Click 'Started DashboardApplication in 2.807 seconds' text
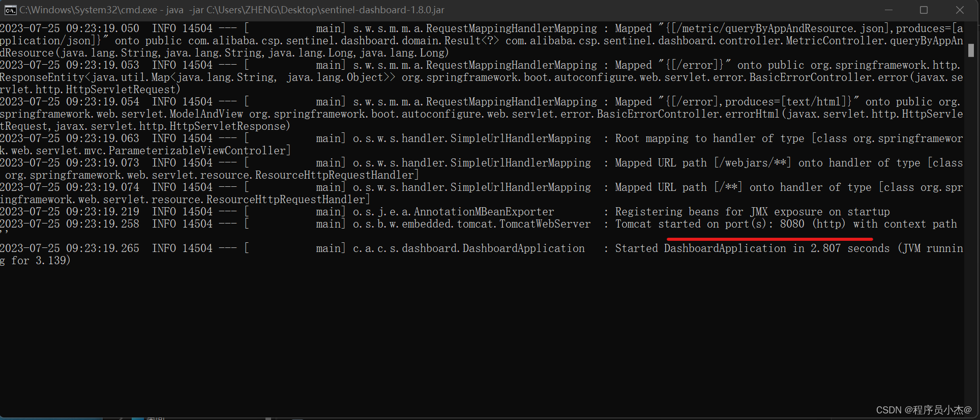Viewport: 980px width, 420px height. point(753,248)
